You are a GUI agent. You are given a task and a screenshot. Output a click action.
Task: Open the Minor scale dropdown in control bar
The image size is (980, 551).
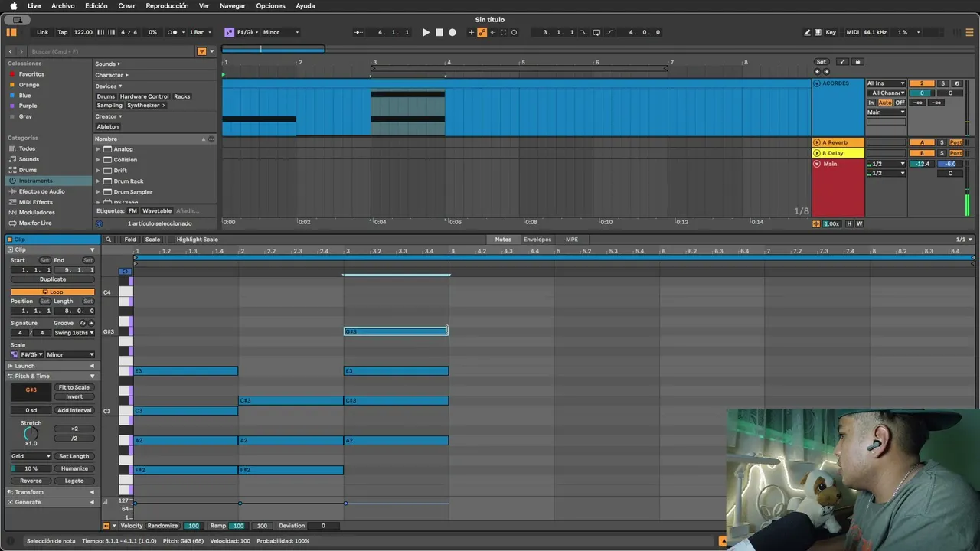point(281,32)
